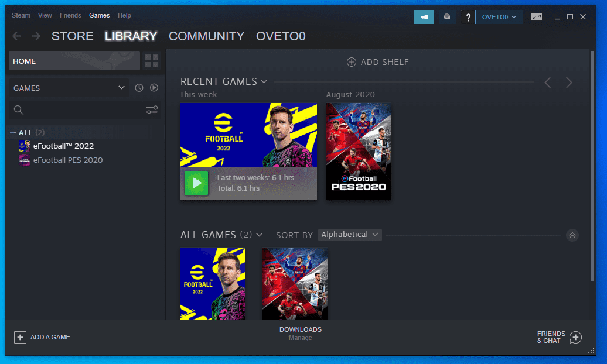Play eFootball 2022 with green button
The height and width of the screenshot is (364, 607).
pos(196,183)
